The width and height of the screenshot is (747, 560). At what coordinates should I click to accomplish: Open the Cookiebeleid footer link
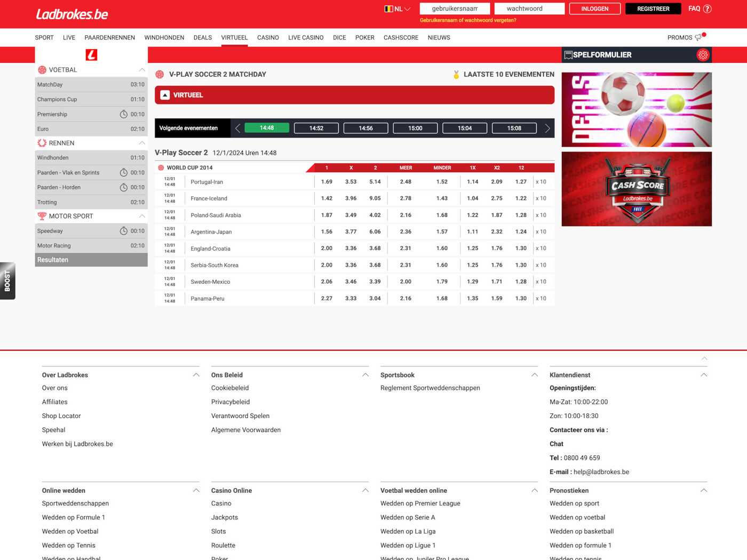tap(230, 388)
